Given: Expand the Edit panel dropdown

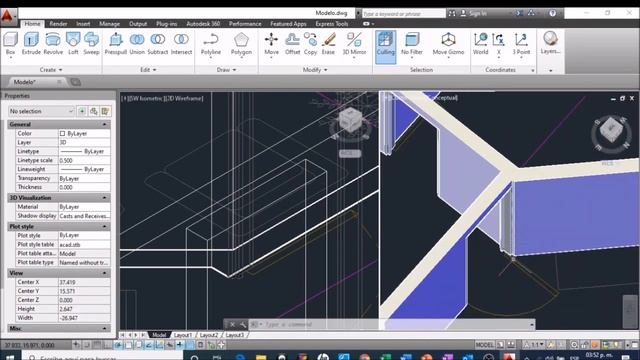Looking at the screenshot, I should tap(148, 70).
